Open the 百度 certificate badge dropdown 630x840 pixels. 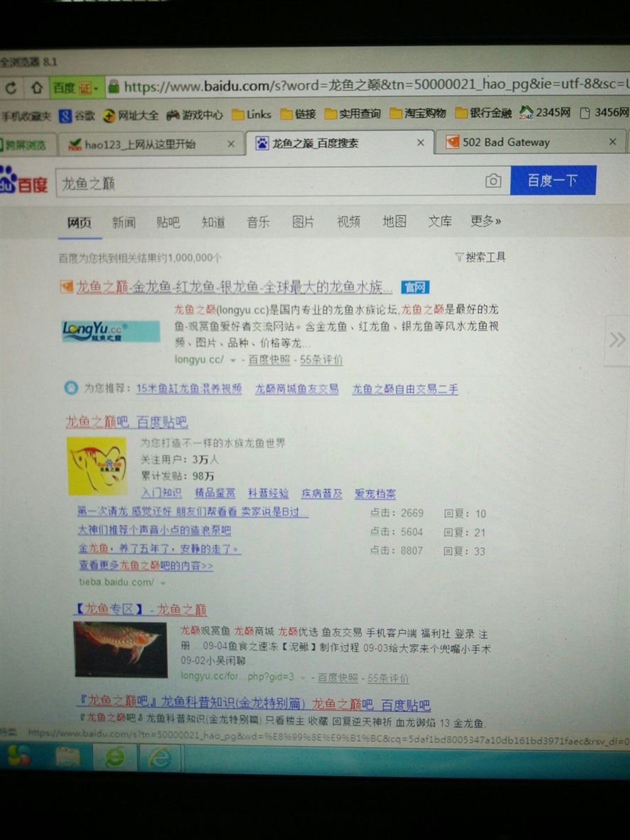coord(76,87)
